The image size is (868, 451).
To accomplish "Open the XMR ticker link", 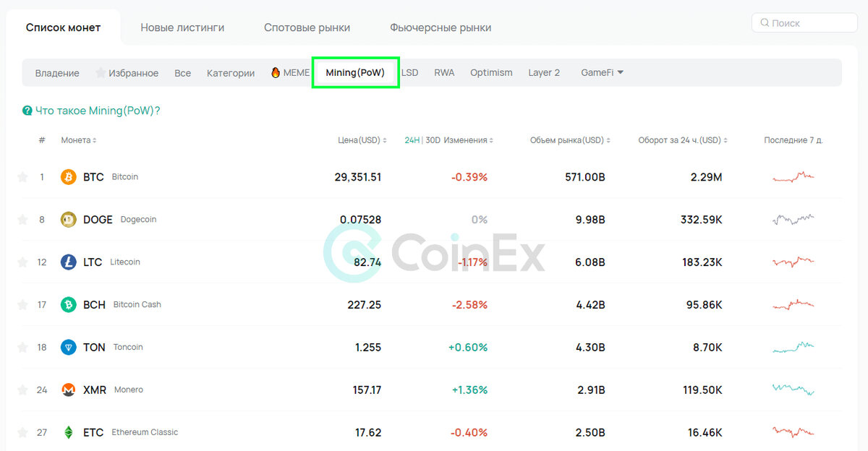I will (95, 390).
